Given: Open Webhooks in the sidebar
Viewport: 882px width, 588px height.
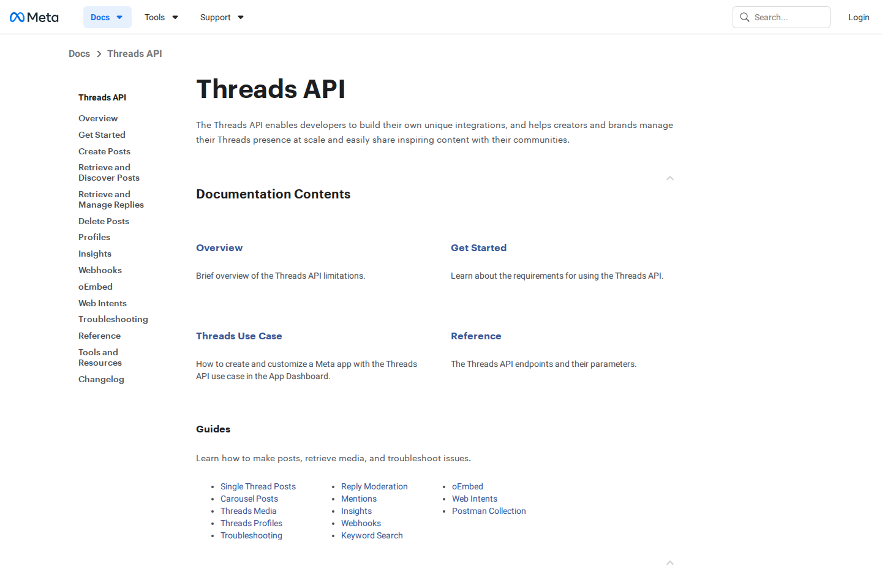Looking at the screenshot, I should 100,270.
